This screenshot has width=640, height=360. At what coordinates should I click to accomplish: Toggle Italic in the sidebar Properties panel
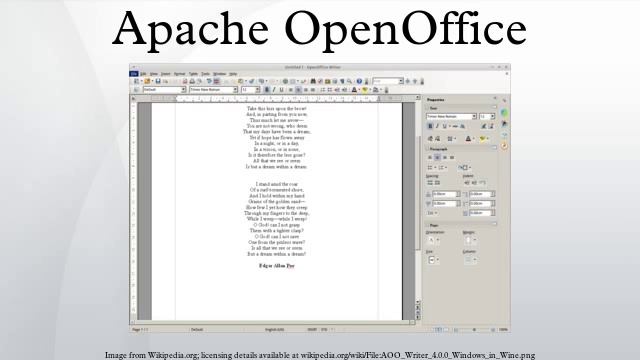coord(437,126)
